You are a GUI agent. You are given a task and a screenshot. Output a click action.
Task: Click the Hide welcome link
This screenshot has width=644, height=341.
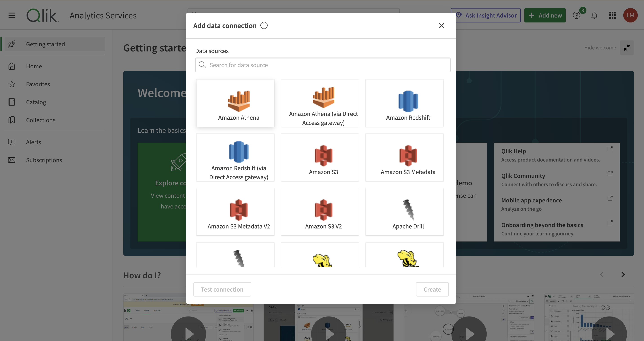click(x=600, y=47)
